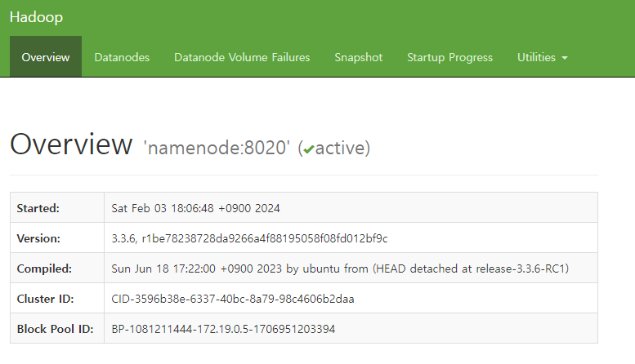Click the Cluster ID: row label
635x364 pixels.
point(46,299)
